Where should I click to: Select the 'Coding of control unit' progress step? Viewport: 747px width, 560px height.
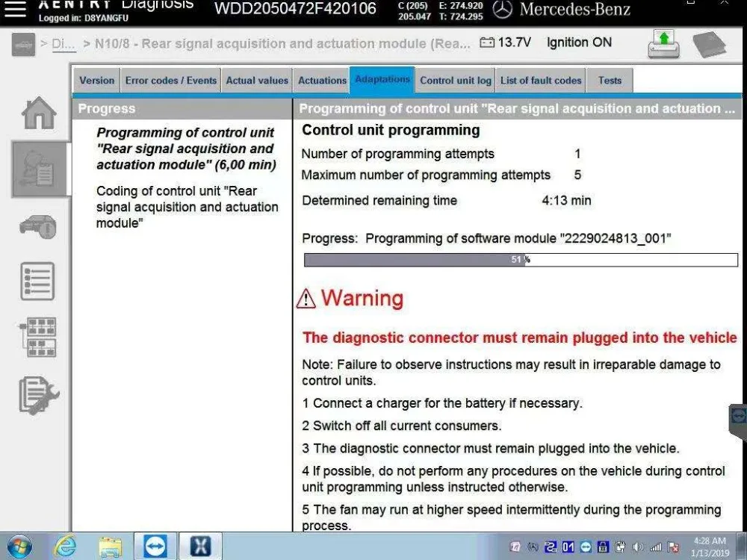point(187,207)
